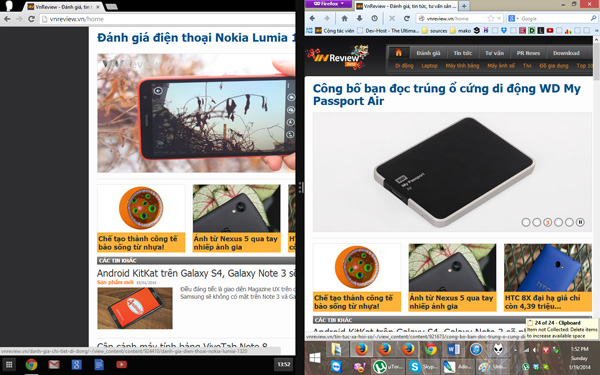Open the sources bookmark folder
This screenshot has width=600, height=375.
pos(435,30)
